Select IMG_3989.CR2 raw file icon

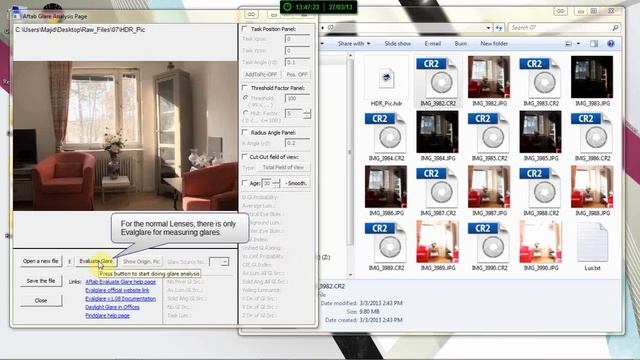pyautogui.click(x=386, y=242)
